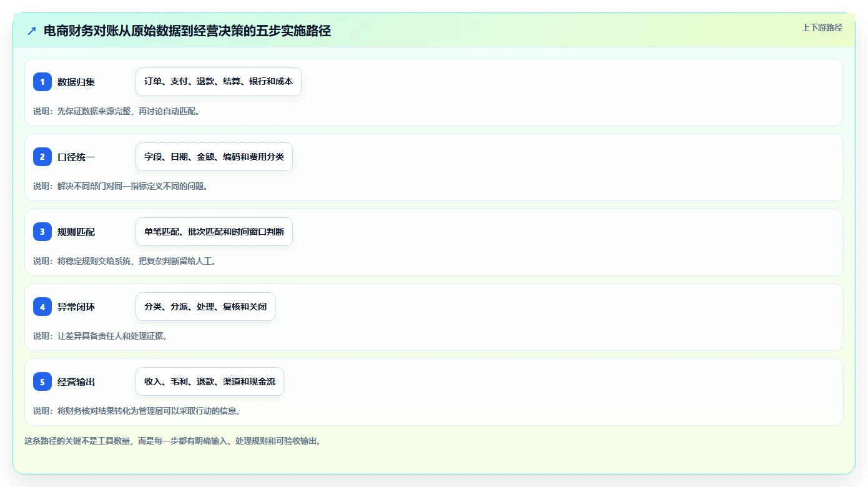
Task: Click the note 解决不同部门对同一指标定义不同的问题
Action: [x=132, y=186]
